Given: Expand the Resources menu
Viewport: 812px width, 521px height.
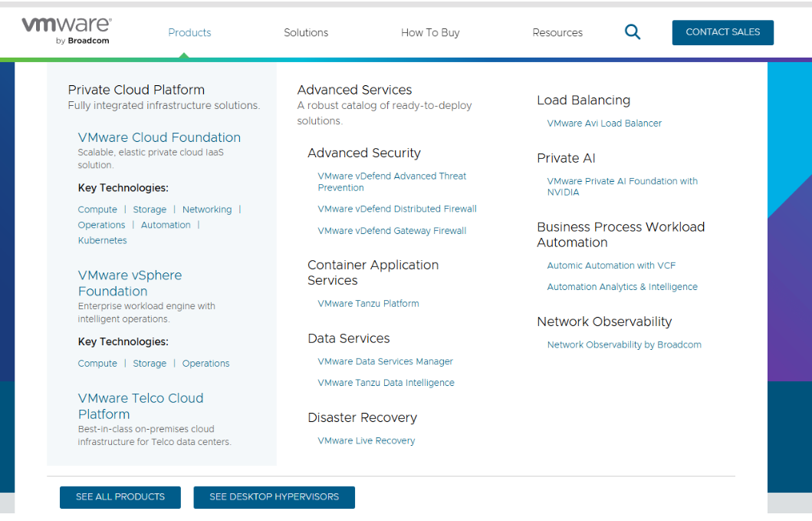Looking at the screenshot, I should click(x=557, y=33).
